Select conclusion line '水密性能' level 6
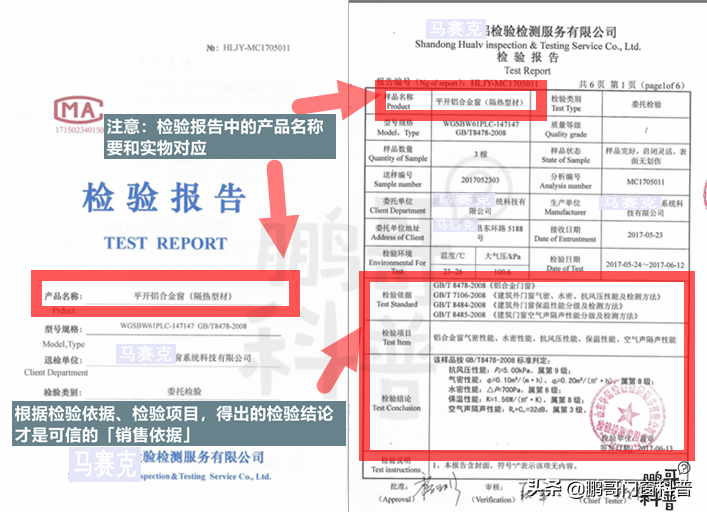 [504, 390]
